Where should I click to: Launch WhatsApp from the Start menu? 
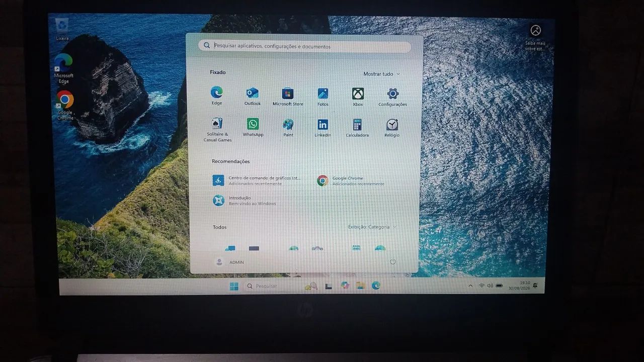(253, 127)
